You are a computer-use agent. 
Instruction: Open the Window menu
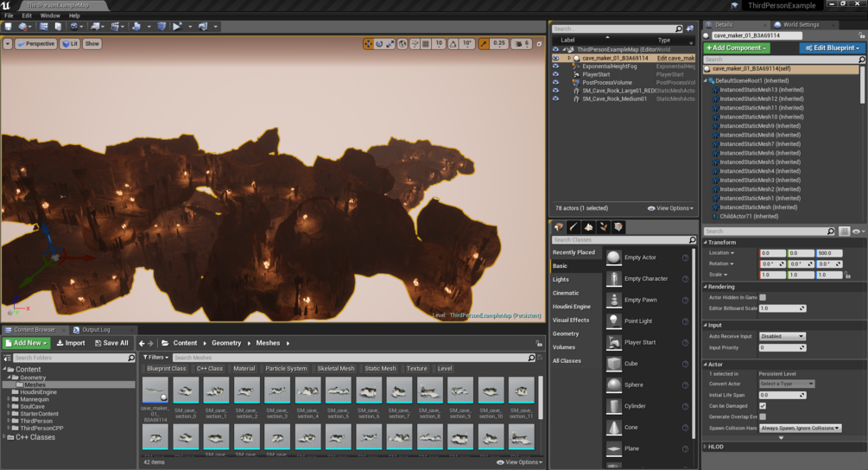tap(50, 16)
